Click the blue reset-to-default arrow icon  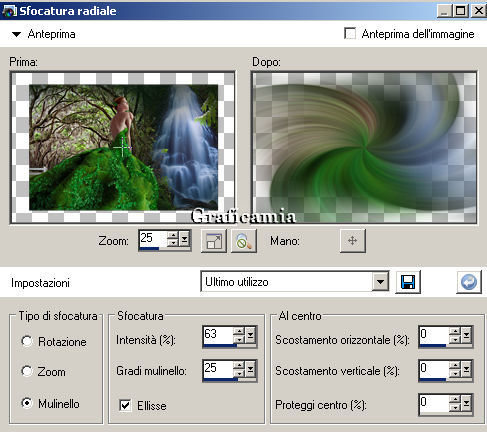click(x=469, y=282)
